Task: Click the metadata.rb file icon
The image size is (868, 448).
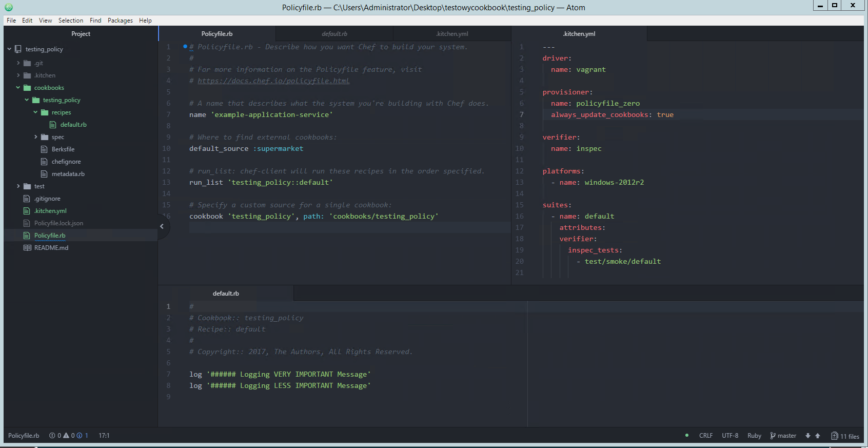Action: point(44,174)
